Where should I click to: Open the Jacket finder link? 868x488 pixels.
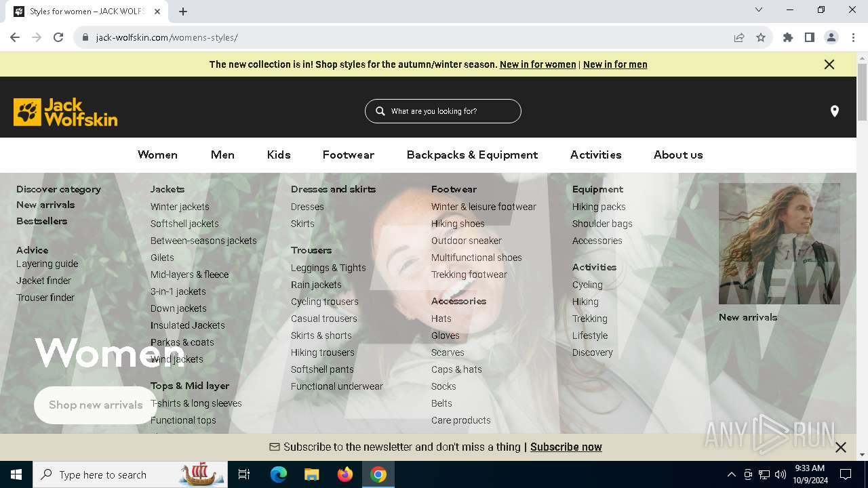click(43, 281)
